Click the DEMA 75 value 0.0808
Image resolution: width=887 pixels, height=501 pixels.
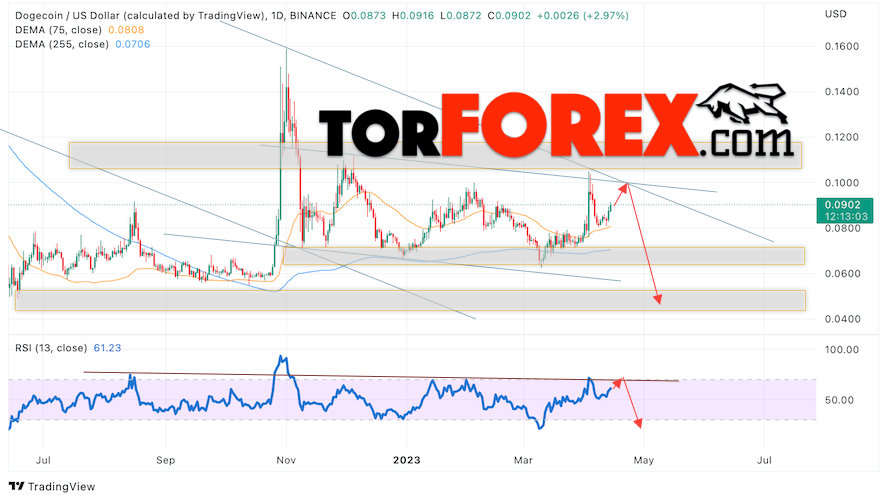pyautogui.click(x=126, y=30)
